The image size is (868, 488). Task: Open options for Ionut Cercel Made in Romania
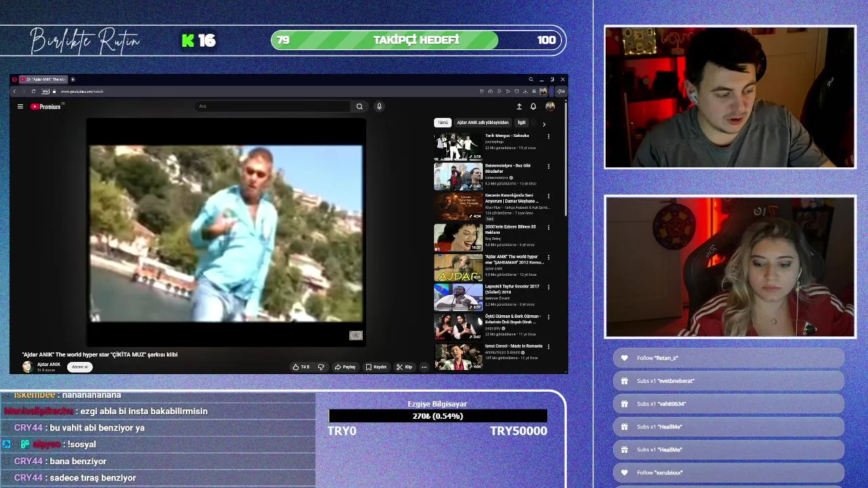click(549, 346)
